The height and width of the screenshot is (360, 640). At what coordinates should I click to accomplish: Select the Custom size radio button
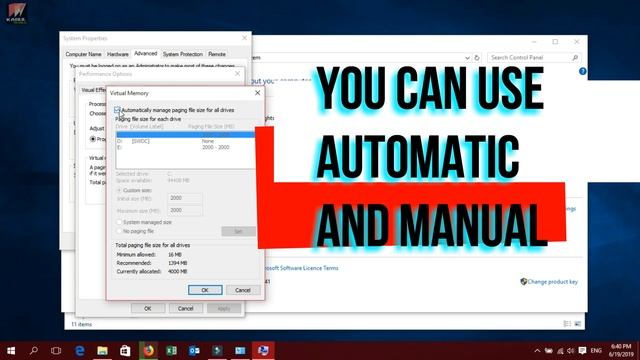coord(119,190)
